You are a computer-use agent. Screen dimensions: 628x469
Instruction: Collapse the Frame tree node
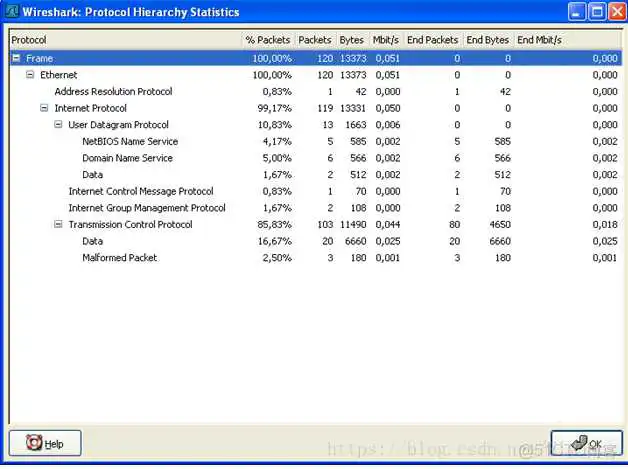[16, 58]
